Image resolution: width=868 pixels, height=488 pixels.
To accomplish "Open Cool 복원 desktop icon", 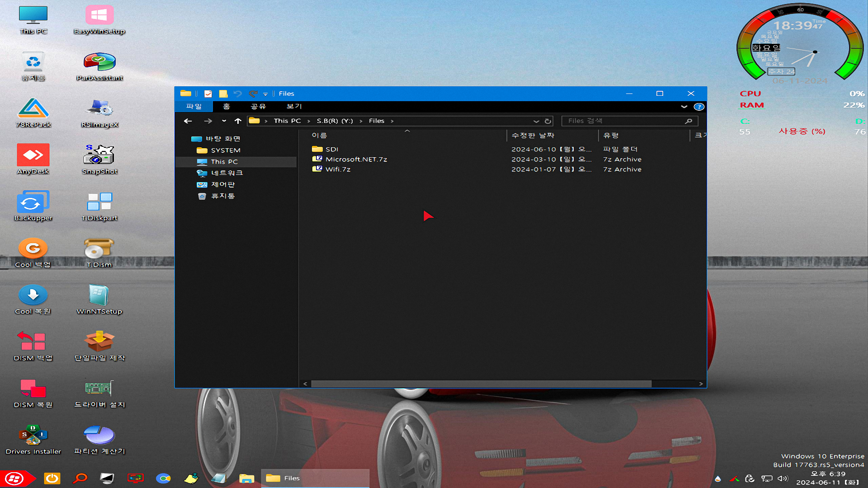I will pyautogui.click(x=33, y=299).
